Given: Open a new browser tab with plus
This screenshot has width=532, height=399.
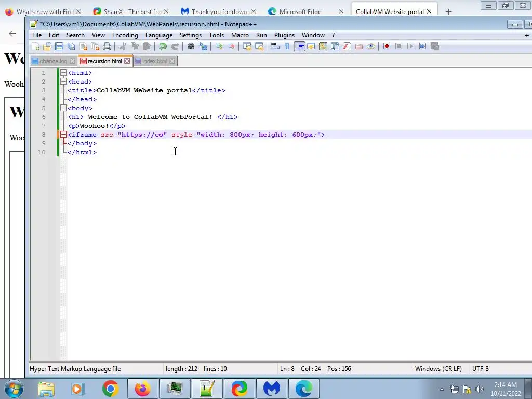Looking at the screenshot, I should tap(448, 12).
